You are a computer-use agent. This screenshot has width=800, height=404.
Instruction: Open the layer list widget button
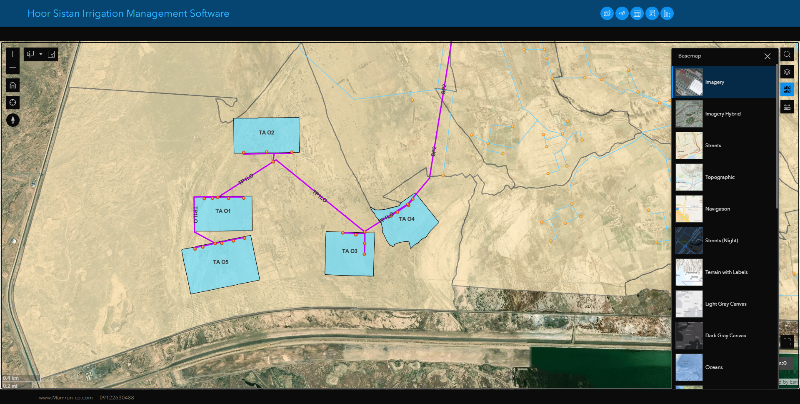(x=787, y=107)
